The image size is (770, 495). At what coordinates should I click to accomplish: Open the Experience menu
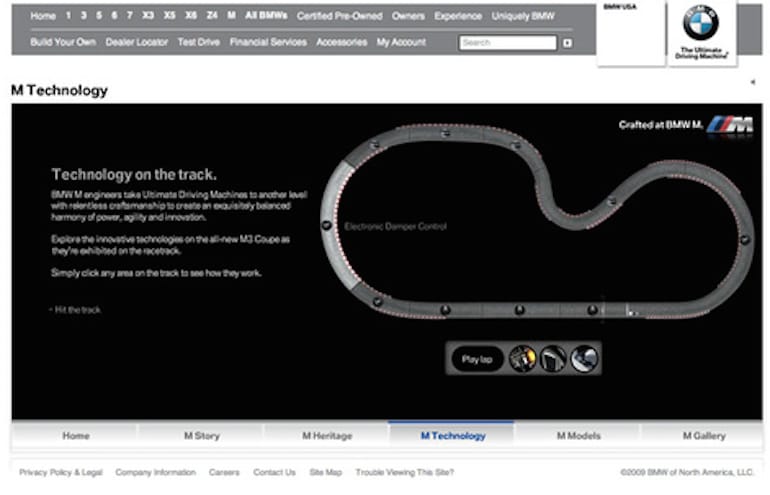point(458,16)
